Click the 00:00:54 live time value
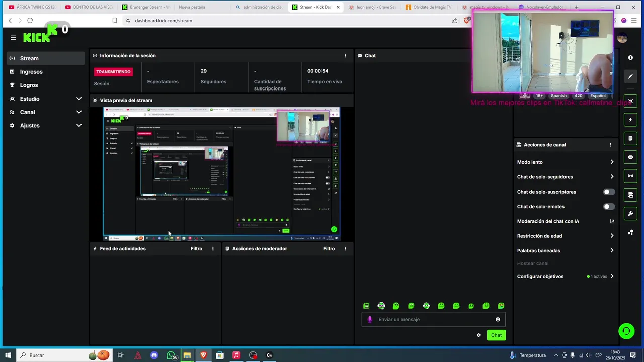644x362 pixels. pyautogui.click(x=318, y=71)
